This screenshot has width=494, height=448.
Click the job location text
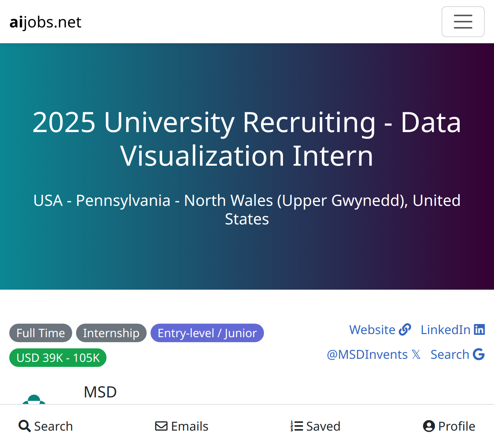click(247, 210)
